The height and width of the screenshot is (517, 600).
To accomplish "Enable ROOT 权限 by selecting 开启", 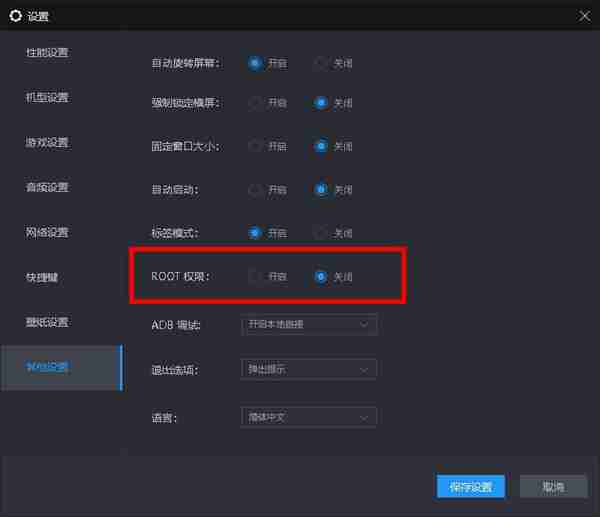I will [256, 277].
